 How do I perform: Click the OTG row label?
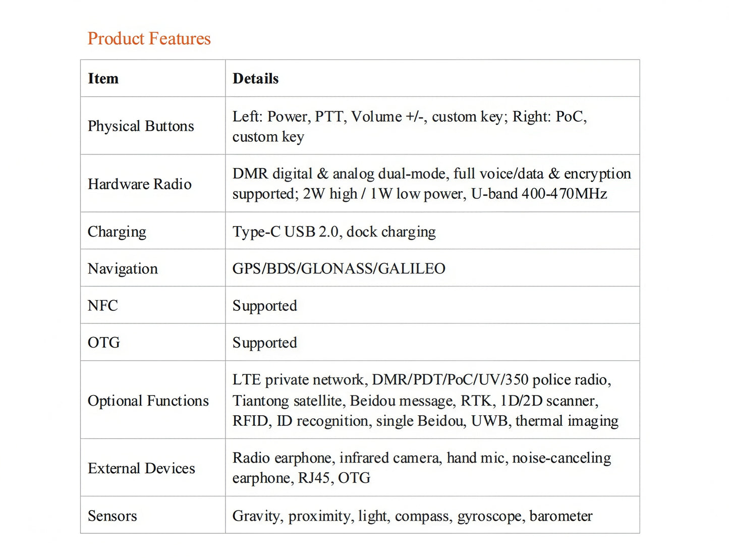[104, 343]
